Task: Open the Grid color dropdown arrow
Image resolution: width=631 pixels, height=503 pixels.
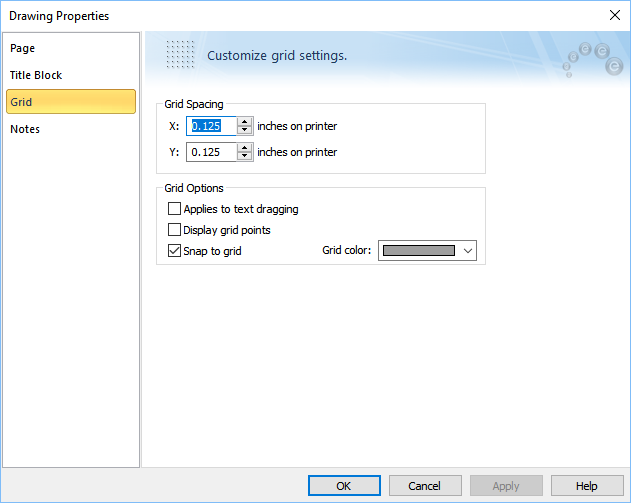Action: pyautogui.click(x=467, y=251)
